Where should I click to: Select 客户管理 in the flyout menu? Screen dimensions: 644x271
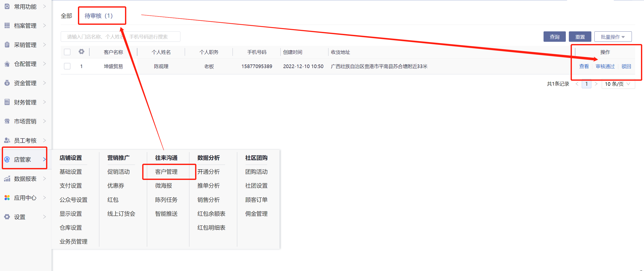coord(166,172)
